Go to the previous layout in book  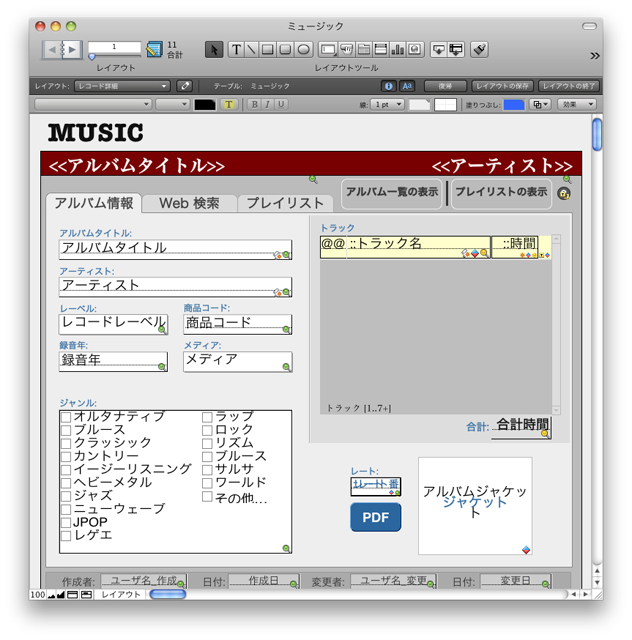[x=52, y=50]
